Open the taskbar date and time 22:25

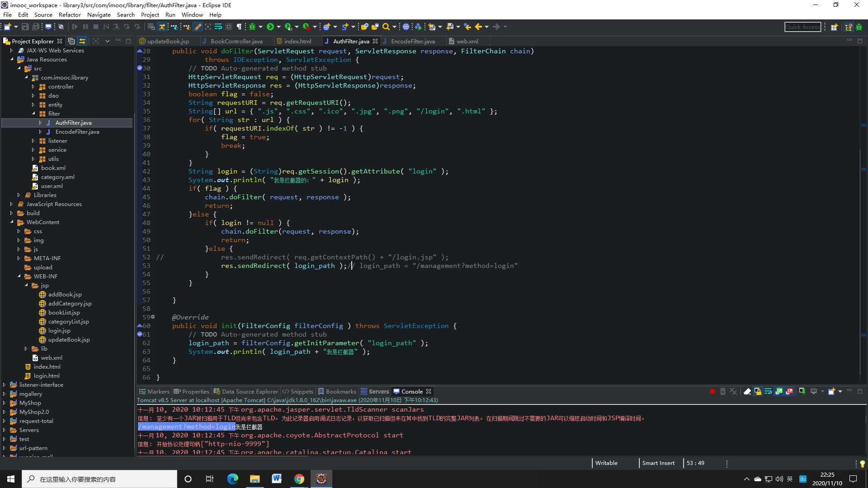827,479
